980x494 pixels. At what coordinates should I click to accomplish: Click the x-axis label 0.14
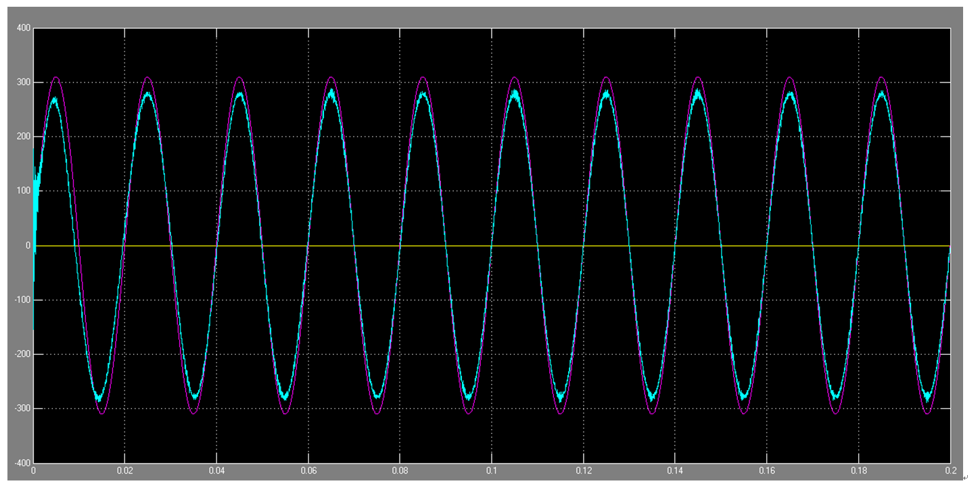[x=675, y=470]
